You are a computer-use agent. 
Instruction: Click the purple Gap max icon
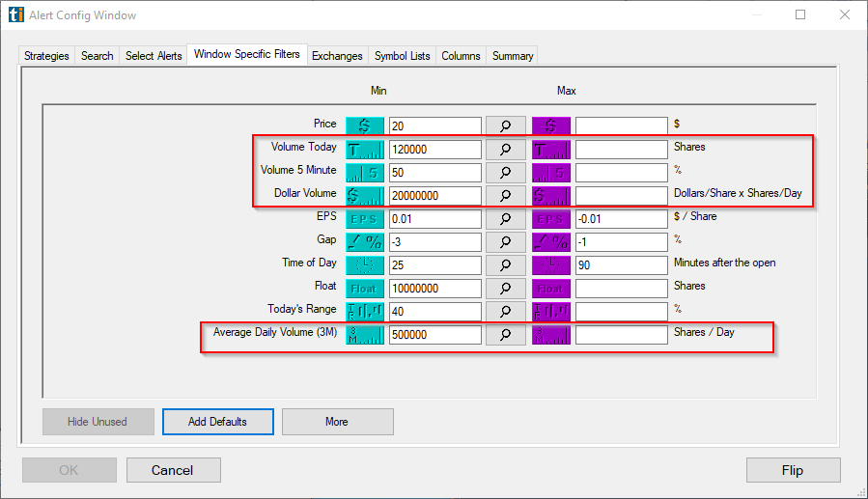coord(550,242)
